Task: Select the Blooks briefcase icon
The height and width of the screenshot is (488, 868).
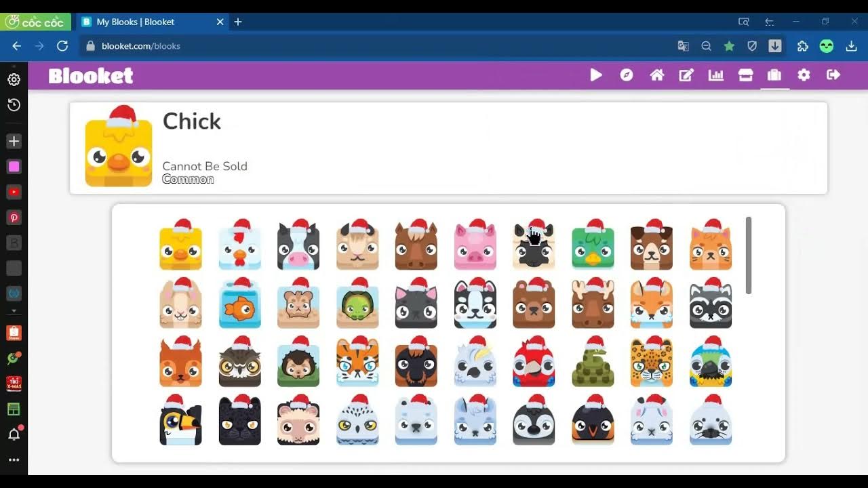Action: [x=774, y=75]
